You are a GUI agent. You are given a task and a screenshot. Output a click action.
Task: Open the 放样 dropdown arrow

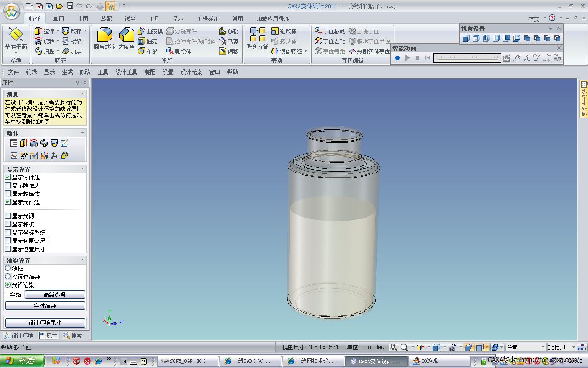pyautogui.click(x=85, y=31)
